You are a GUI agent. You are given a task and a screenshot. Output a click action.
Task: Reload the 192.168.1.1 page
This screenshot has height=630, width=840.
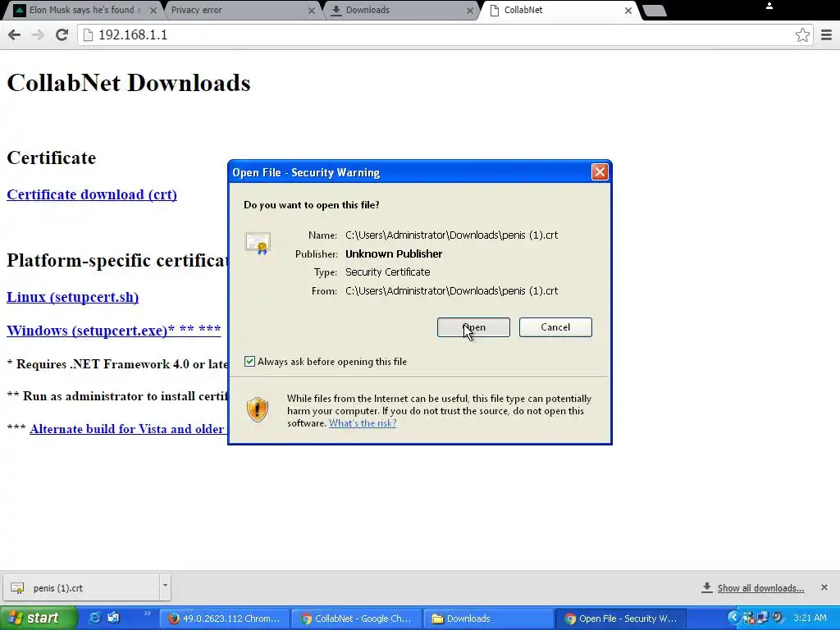[62, 34]
